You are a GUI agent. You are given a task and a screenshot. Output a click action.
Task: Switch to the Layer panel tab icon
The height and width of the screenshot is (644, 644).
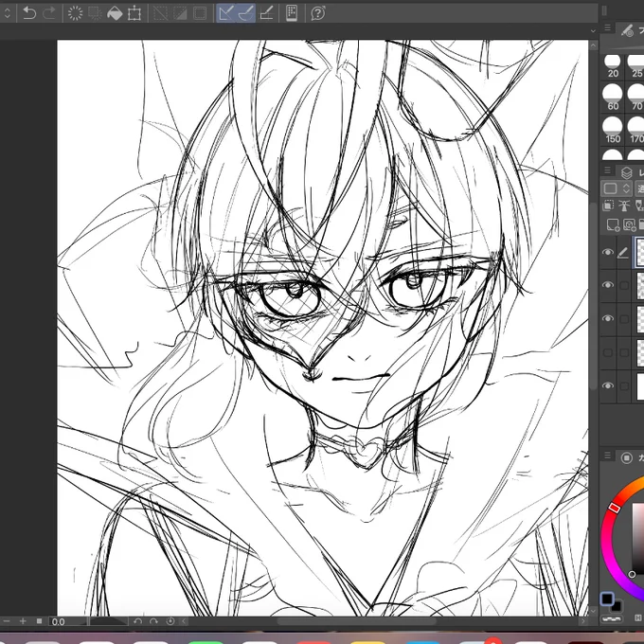click(626, 173)
